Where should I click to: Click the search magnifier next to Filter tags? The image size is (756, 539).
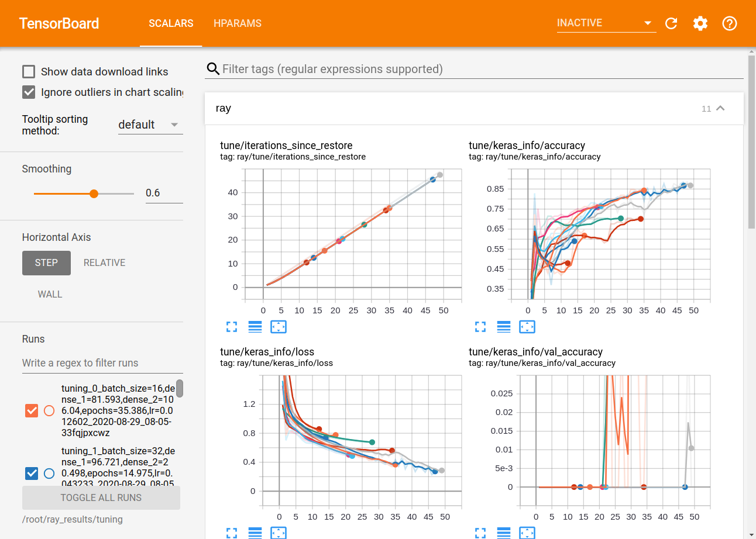pos(213,69)
